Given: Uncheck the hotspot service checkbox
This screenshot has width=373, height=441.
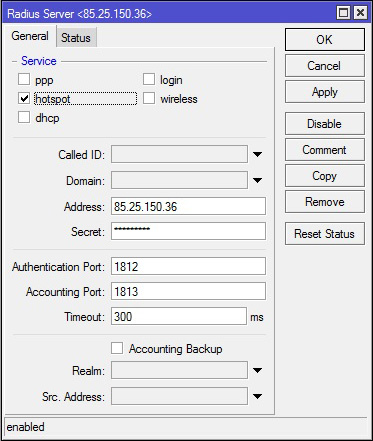Looking at the screenshot, I should [24, 99].
